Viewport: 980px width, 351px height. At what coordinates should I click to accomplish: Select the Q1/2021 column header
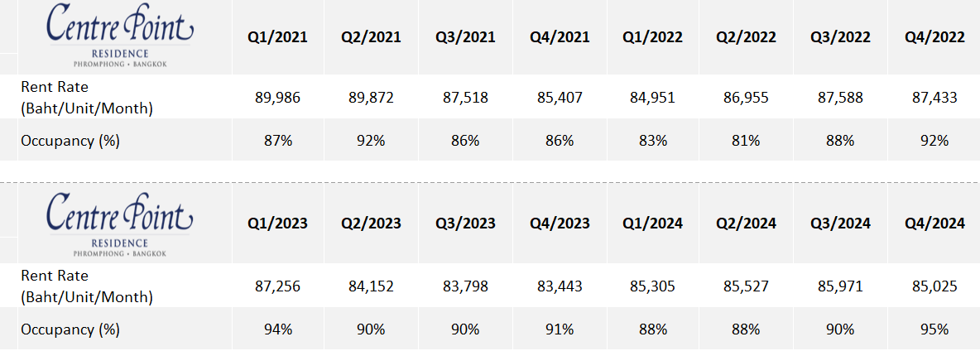click(x=277, y=37)
